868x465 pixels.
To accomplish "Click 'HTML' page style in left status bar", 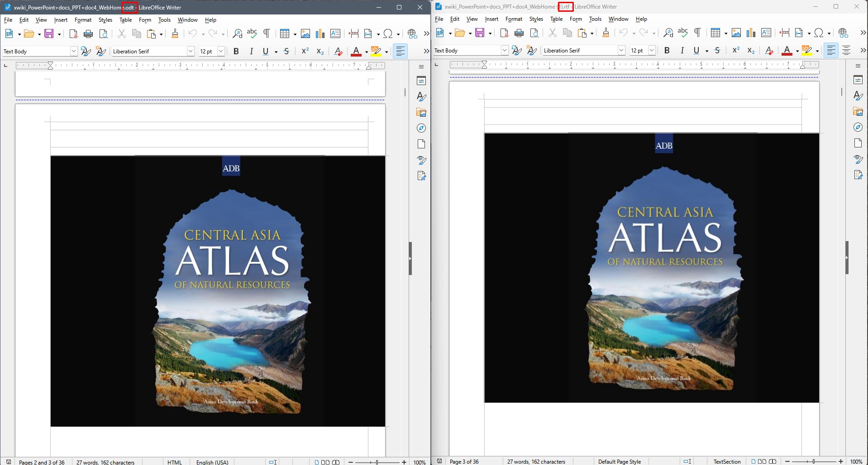I will click(x=175, y=462).
